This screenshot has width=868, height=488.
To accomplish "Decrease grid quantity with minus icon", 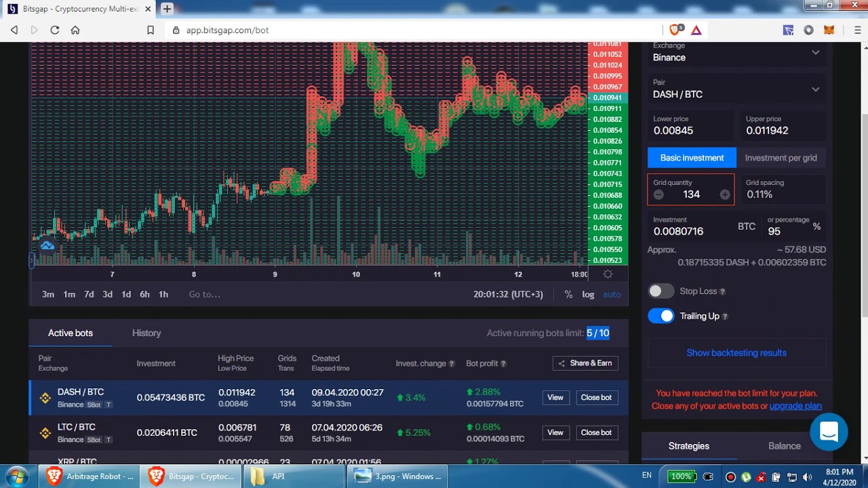I will [658, 195].
